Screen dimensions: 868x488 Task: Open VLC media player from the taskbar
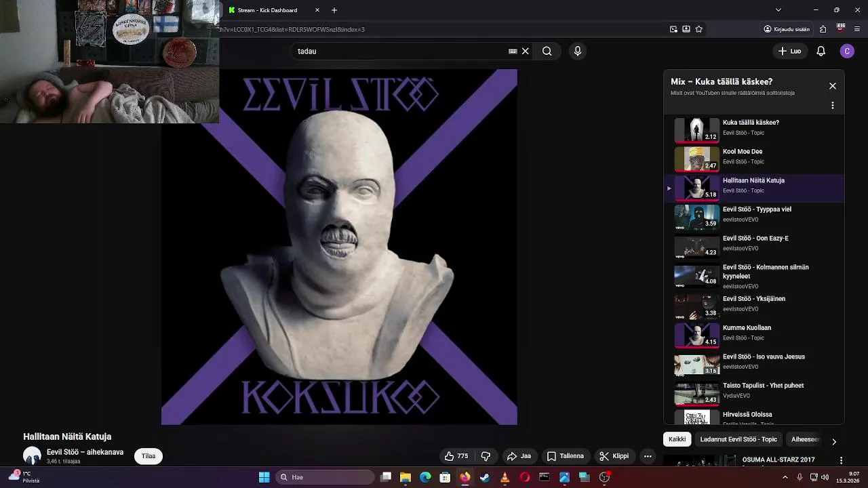point(505,477)
